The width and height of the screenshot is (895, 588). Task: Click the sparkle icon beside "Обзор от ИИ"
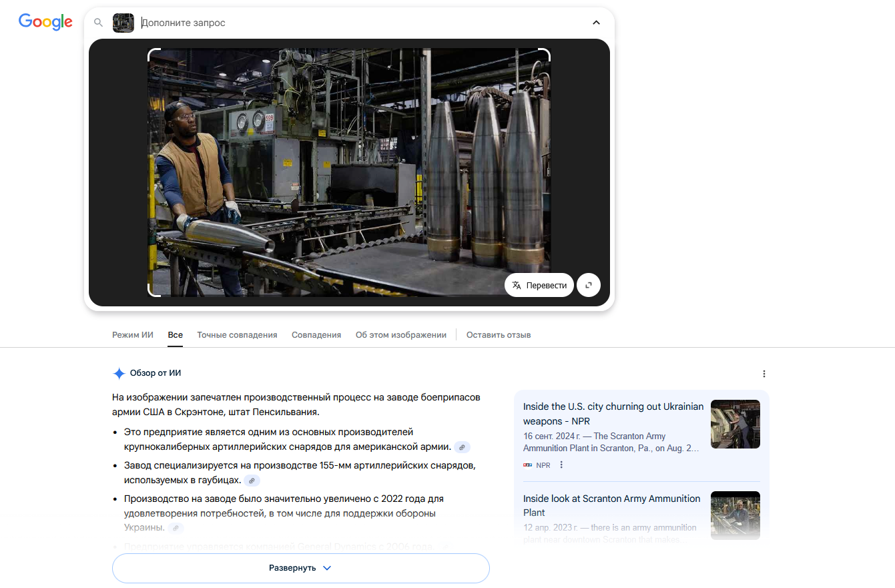pyautogui.click(x=119, y=373)
